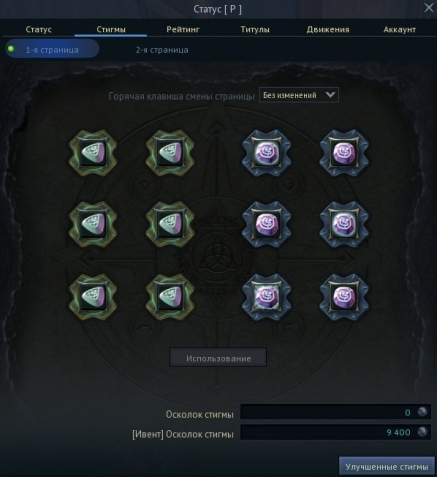Select the first purple stigma in top row
This screenshot has width=437, height=477.
[x=266, y=153]
